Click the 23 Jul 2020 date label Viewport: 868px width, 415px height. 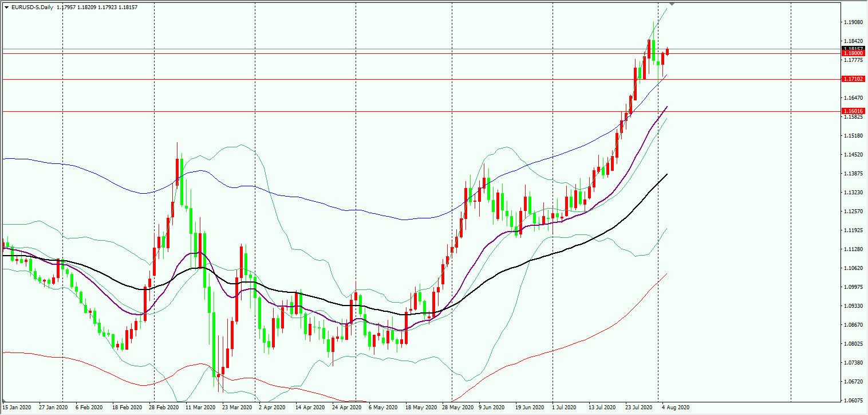pyautogui.click(x=639, y=408)
